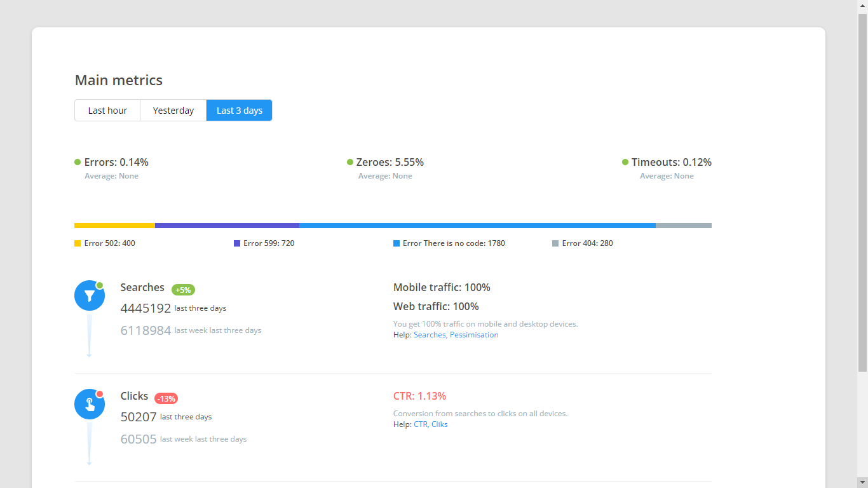Click the purple Error 599 bar segment
Screen dimensions: 868x488
pyautogui.click(x=227, y=226)
